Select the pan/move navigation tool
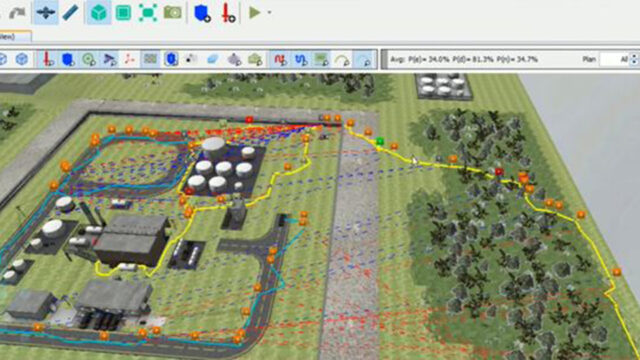The height and width of the screenshot is (360, 640). pos(46,12)
